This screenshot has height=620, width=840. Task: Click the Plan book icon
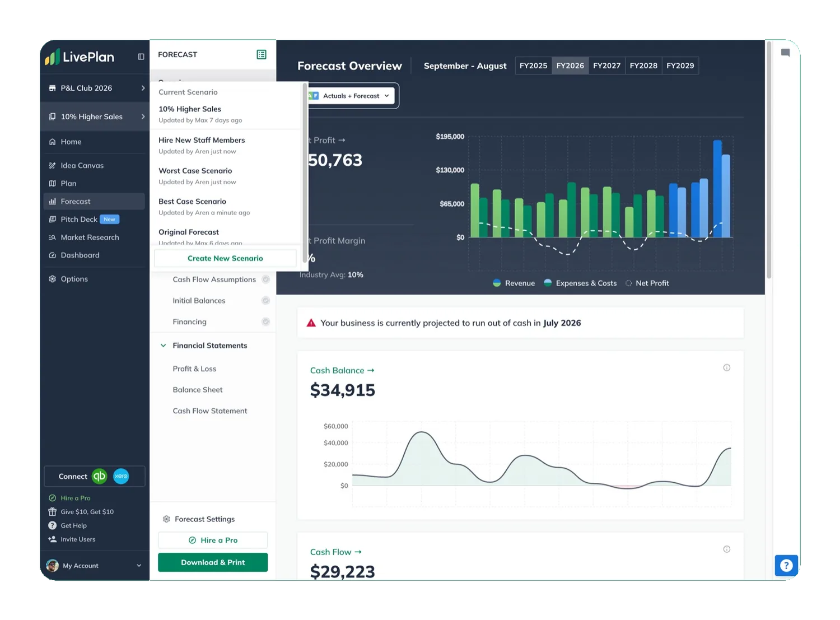(52, 183)
